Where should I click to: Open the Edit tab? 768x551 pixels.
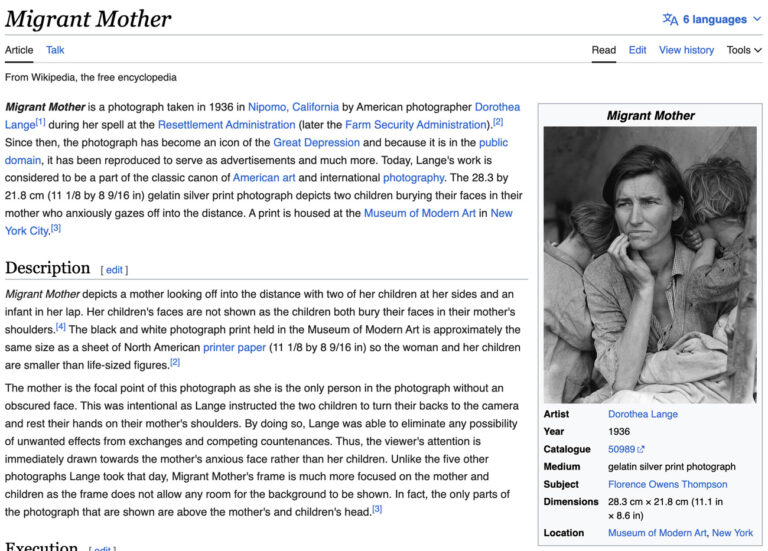[x=637, y=50]
